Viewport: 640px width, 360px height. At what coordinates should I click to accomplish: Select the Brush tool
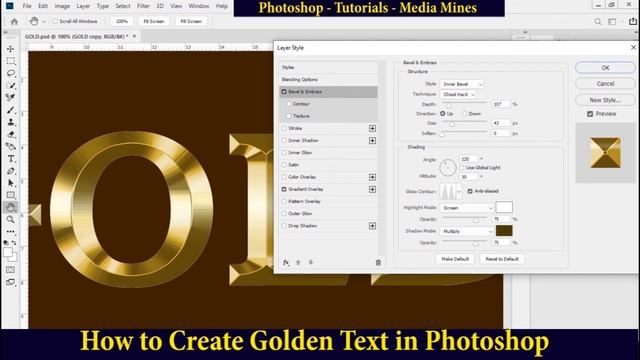(11, 110)
